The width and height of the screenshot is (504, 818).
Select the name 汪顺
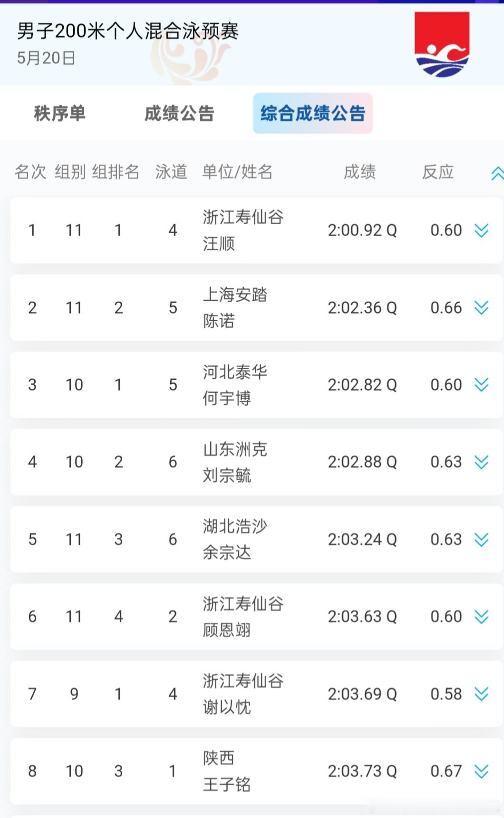[x=219, y=244]
